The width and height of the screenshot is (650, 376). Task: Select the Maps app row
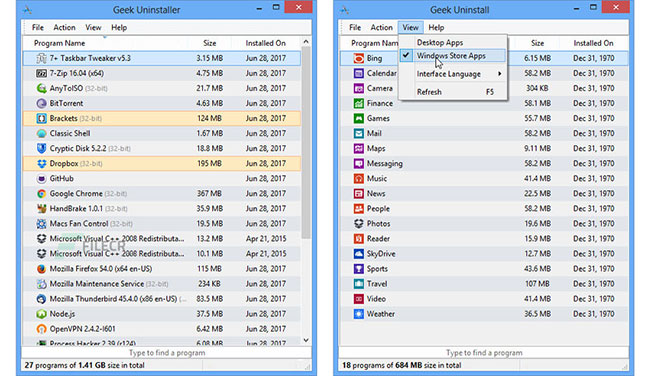pos(484,148)
